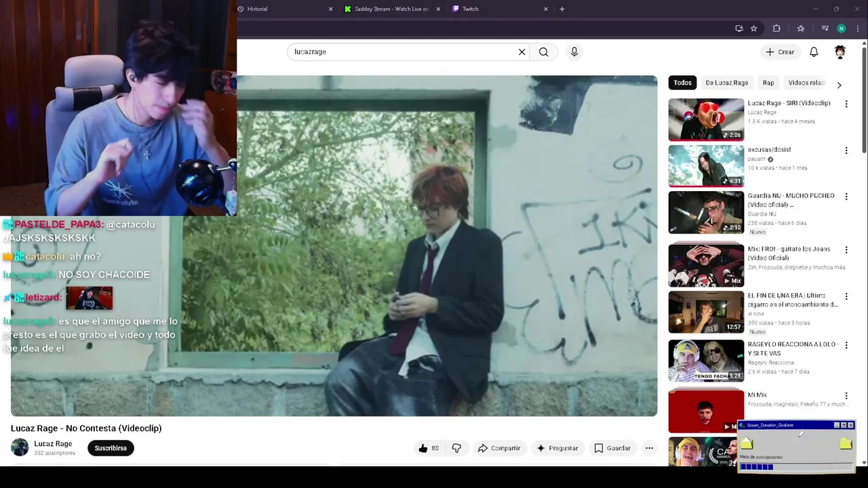This screenshot has width=868, height=488.
Task: Click the magnifying glass search button
Action: coord(543,52)
